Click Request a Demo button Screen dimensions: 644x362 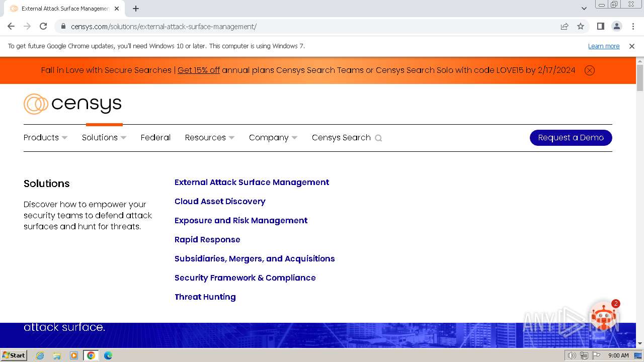point(571,138)
